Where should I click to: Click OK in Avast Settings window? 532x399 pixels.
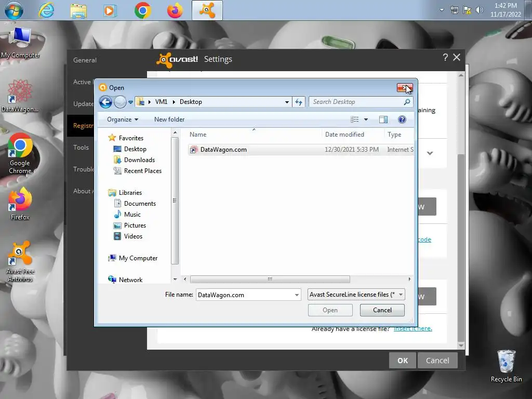tap(403, 361)
